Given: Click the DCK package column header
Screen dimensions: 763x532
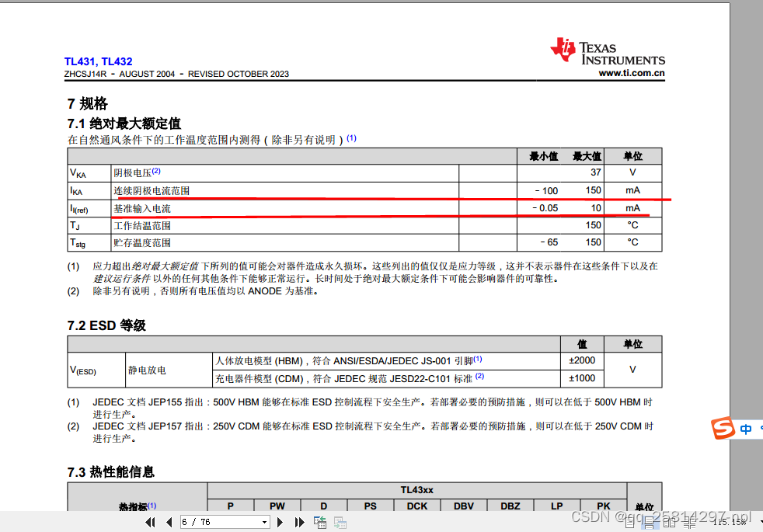Looking at the screenshot, I should click(x=417, y=506).
